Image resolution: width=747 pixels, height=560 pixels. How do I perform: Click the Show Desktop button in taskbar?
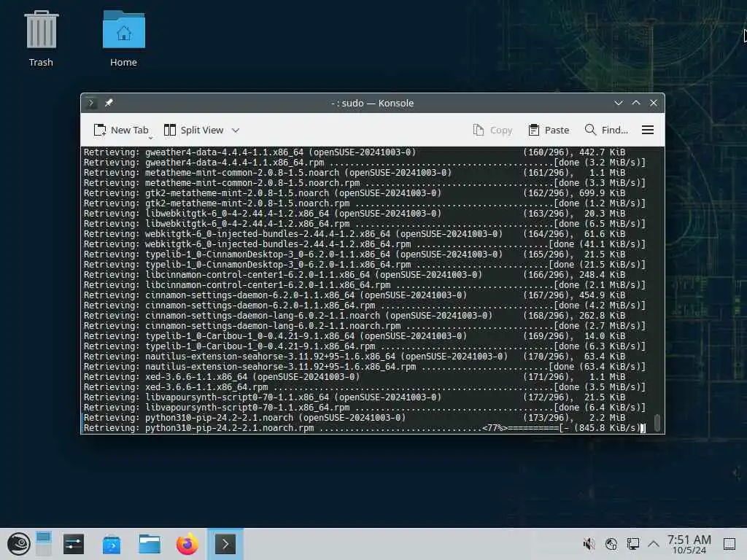tap(729, 544)
